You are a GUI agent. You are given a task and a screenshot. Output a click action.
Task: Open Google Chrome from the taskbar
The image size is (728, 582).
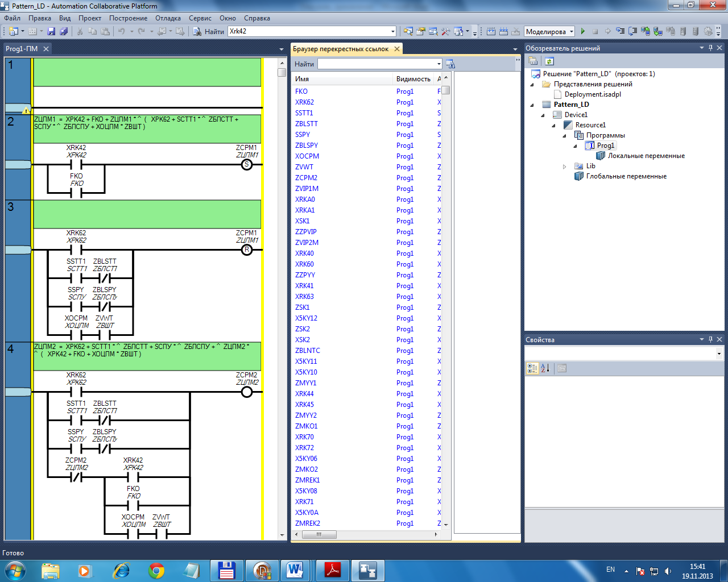(x=156, y=571)
